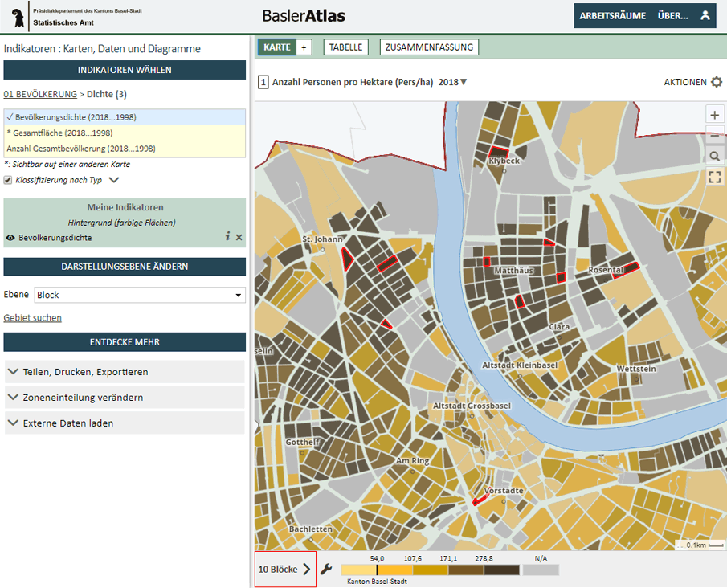Click the lightest yellow legend class swatch

(358, 570)
